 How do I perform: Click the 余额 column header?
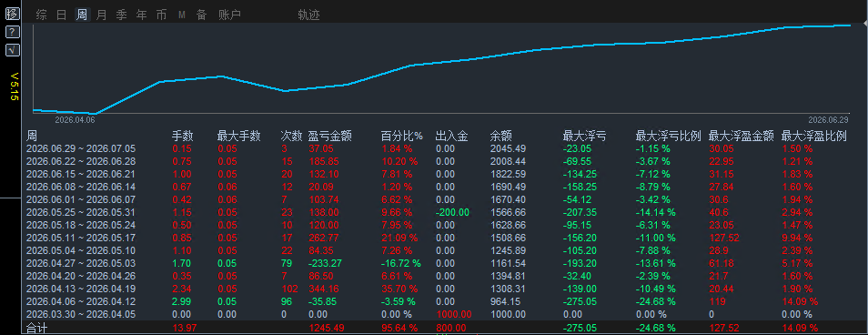point(501,136)
